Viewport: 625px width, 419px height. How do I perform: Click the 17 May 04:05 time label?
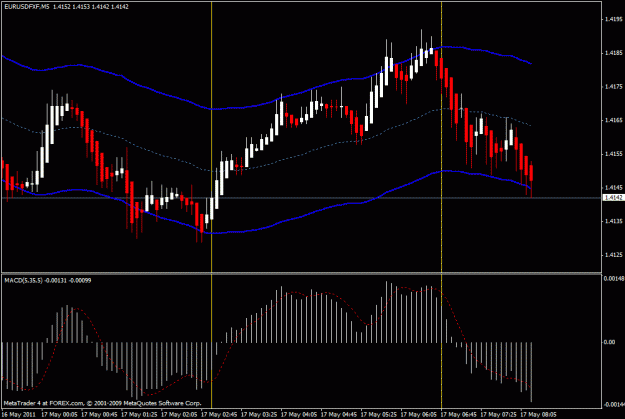299,415
